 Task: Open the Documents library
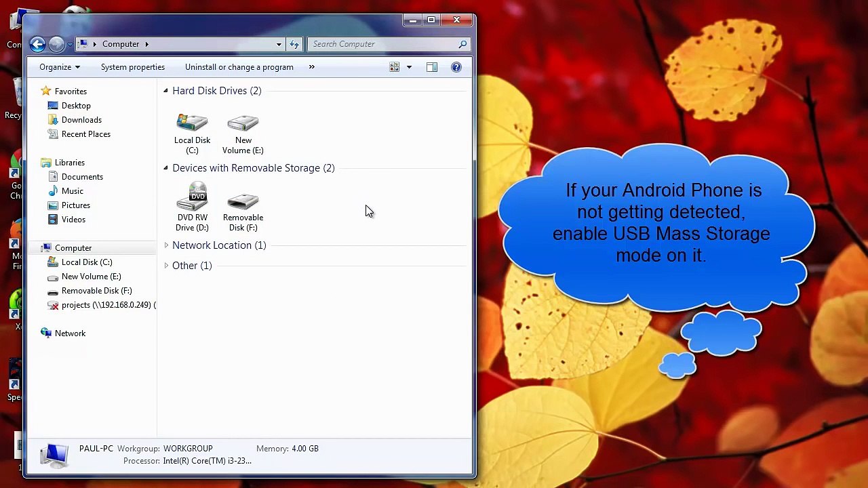(x=82, y=177)
